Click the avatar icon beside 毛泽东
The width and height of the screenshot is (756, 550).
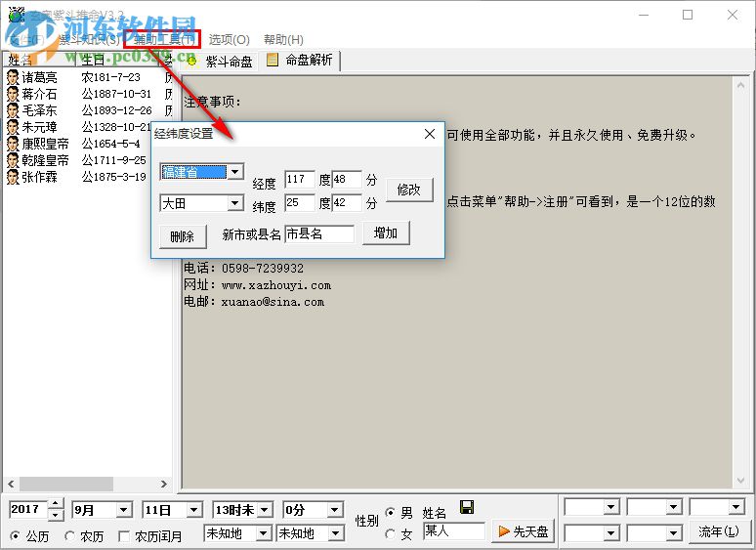coord(13,110)
